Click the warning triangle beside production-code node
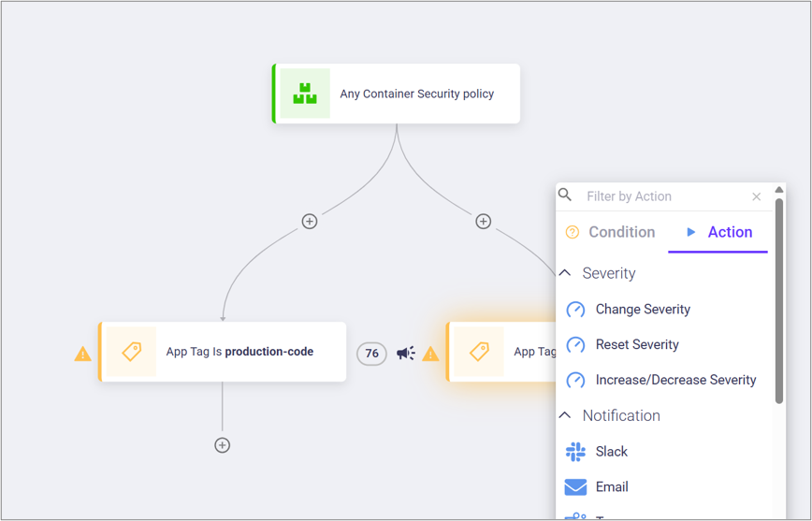This screenshot has width=812, height=521. [x=83, y=354]
